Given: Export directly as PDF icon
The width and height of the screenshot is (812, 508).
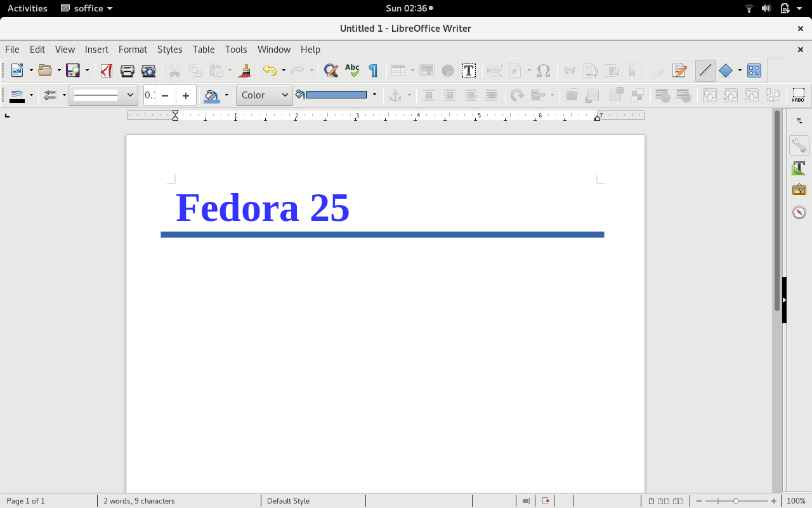Looking at the screenshot, I should click(x=107, y=70).
